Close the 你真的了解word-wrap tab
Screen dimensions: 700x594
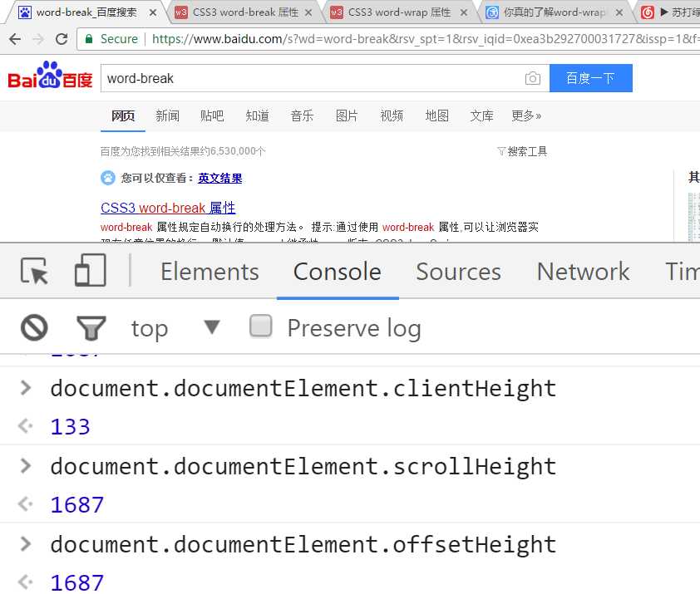(x=619, y=12)
